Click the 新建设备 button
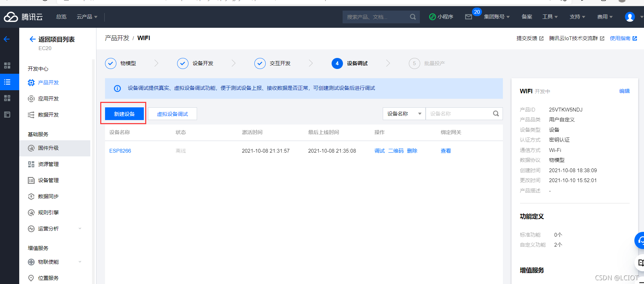 124,114
